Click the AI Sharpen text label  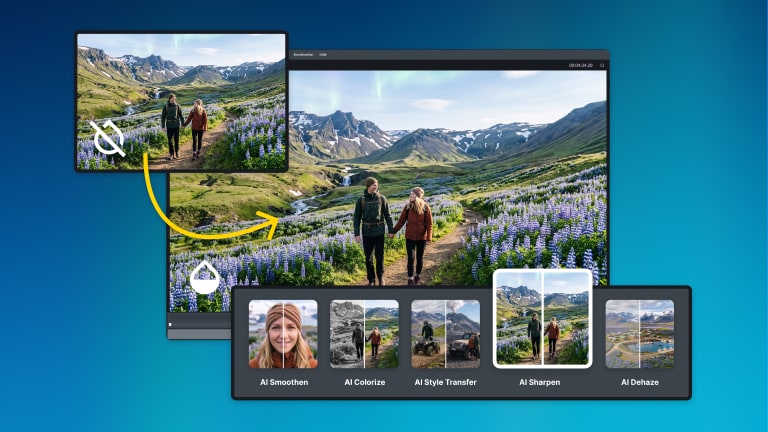point(540,382)
